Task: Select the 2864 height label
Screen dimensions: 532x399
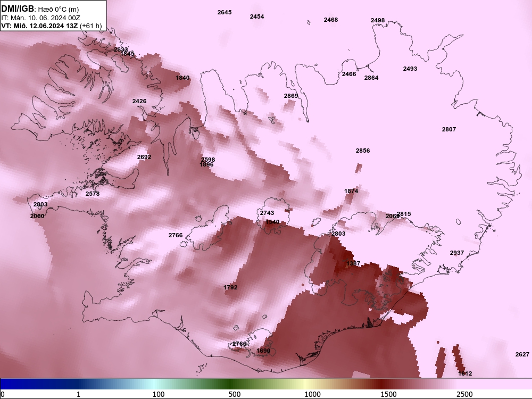Action: pyautogui.click(x=371, y=78)
